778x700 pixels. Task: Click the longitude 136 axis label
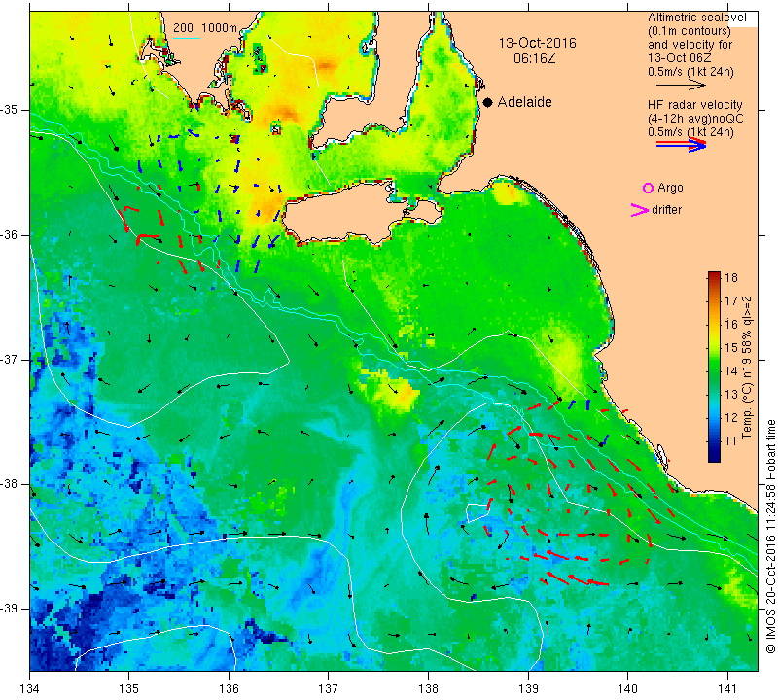pos(229,689)
